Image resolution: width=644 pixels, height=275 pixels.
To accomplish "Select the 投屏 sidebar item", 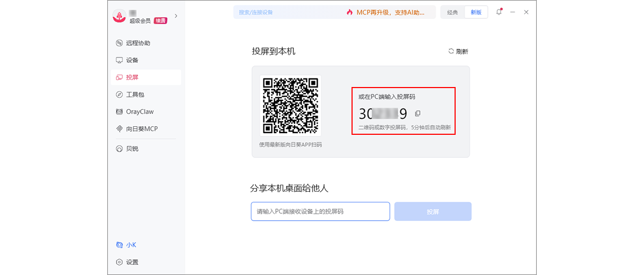I will [x=146, y=77].
